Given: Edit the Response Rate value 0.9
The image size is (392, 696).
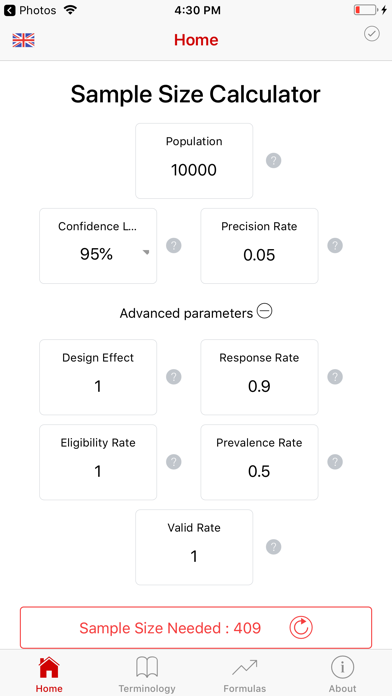Looking at the screenshot, I should coord(259,387).
